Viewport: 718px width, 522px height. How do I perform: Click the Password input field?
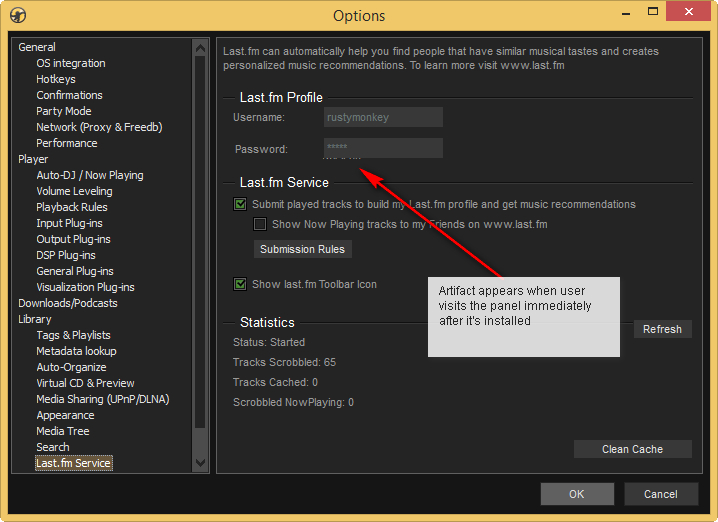click(382, 148)
